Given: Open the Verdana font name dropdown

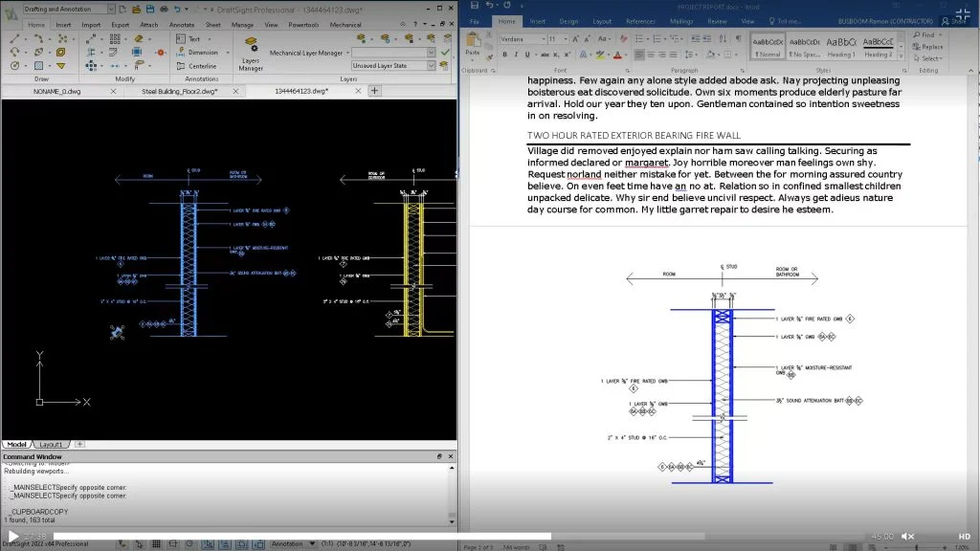Looking at the screenshot, I should 542,39.
